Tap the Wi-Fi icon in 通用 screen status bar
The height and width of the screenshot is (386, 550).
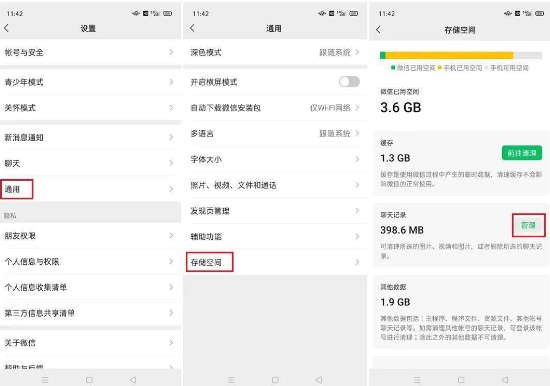pos(322,13)
